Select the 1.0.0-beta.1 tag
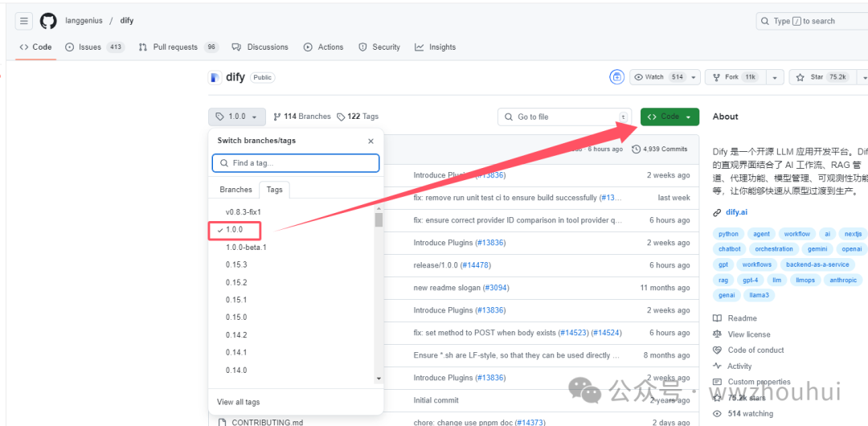The height and width of the screenshot is (426, 868). 246,248
